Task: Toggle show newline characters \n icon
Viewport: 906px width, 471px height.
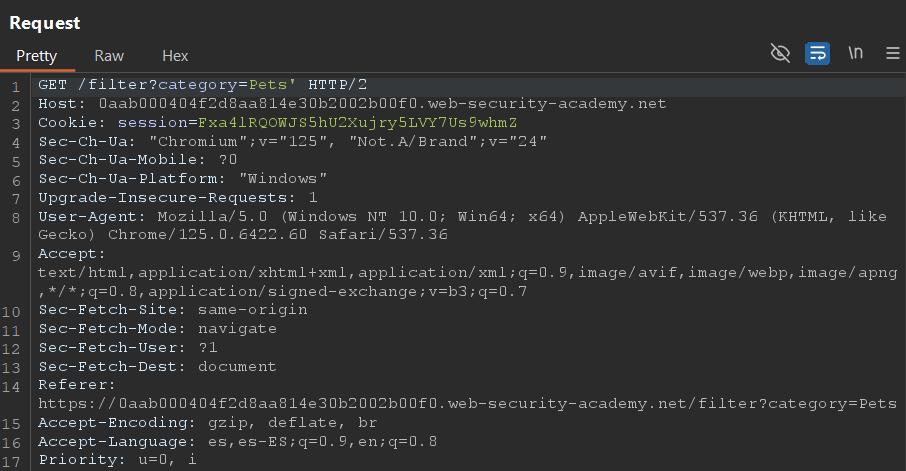Action: [x=856, y=53]
